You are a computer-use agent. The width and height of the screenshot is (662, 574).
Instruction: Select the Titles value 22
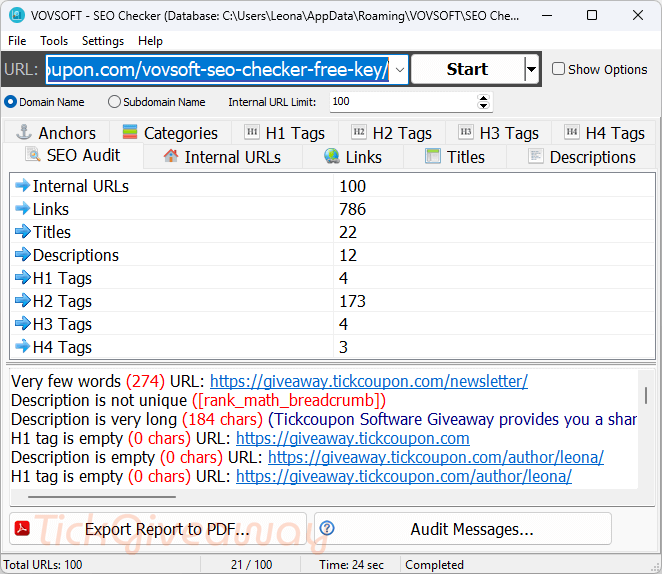pyautogui.click(x=348, y=232)
